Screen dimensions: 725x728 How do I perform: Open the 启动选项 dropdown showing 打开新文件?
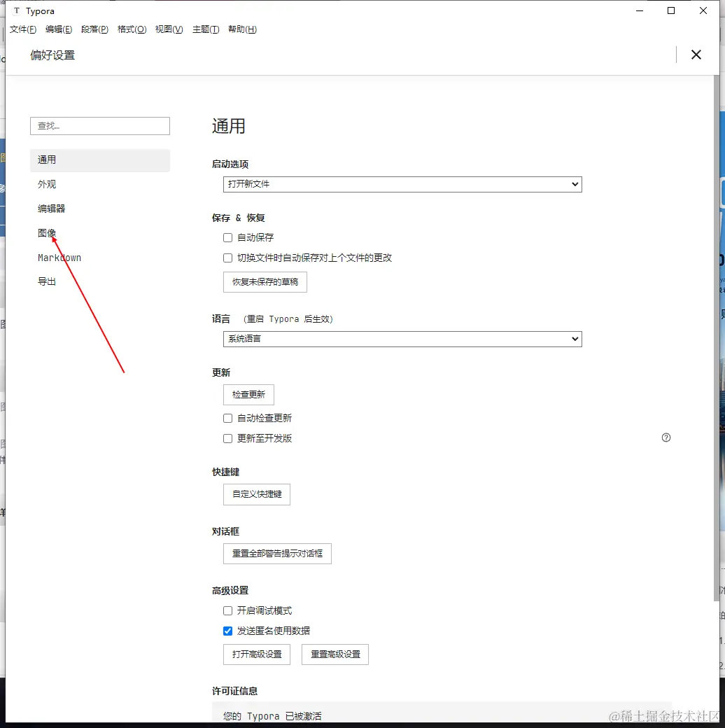(x=402, y=184)
